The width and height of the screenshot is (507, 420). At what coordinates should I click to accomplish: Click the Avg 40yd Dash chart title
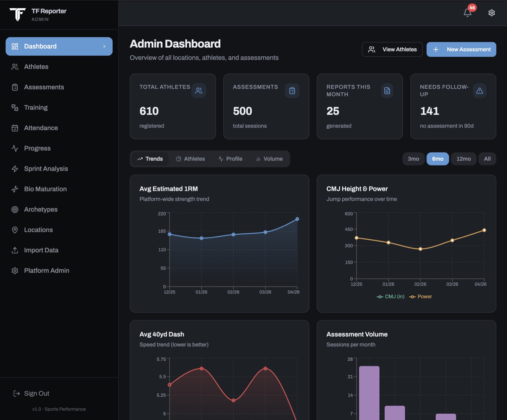pyautogui.click(x=162, y=334)
